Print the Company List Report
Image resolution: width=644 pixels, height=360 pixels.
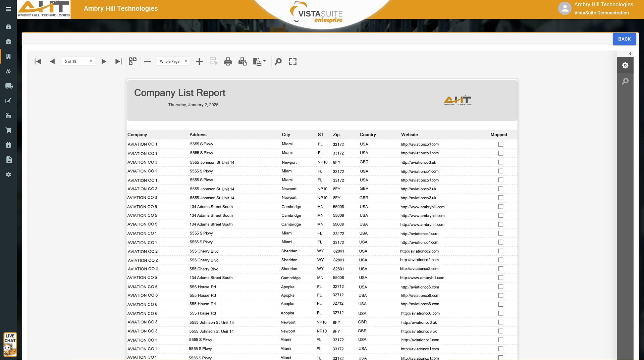pyautogui.click(x=228, y=61)
